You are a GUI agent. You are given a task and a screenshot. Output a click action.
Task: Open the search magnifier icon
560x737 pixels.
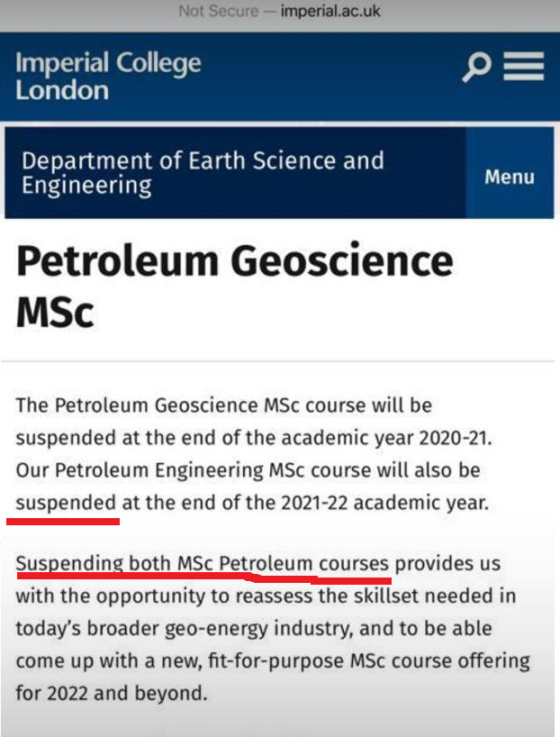(477, 67)
